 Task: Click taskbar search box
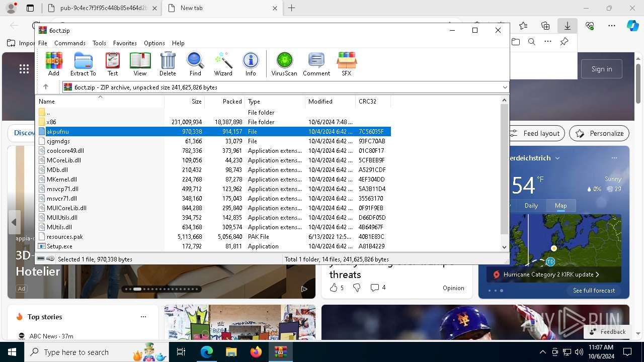(97, 352)
